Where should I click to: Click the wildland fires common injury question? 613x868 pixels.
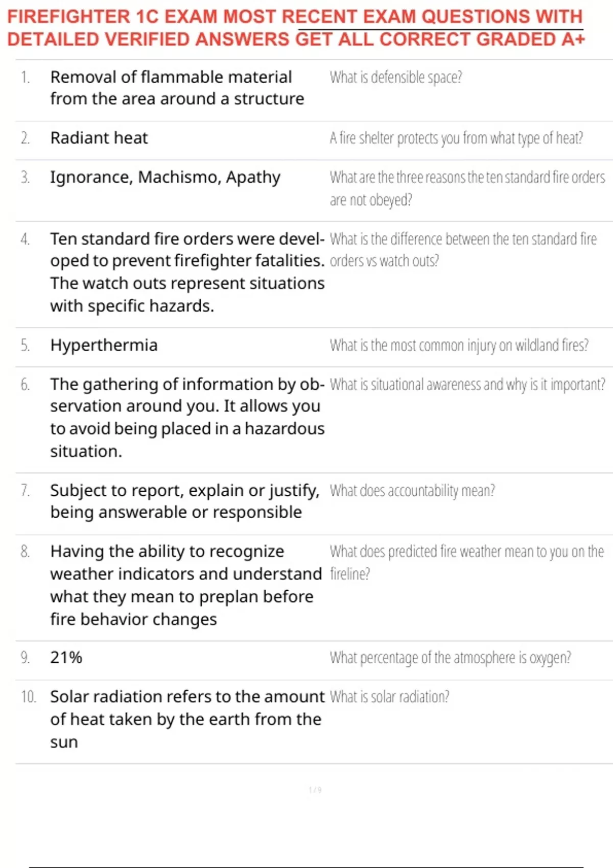point(459,345)
